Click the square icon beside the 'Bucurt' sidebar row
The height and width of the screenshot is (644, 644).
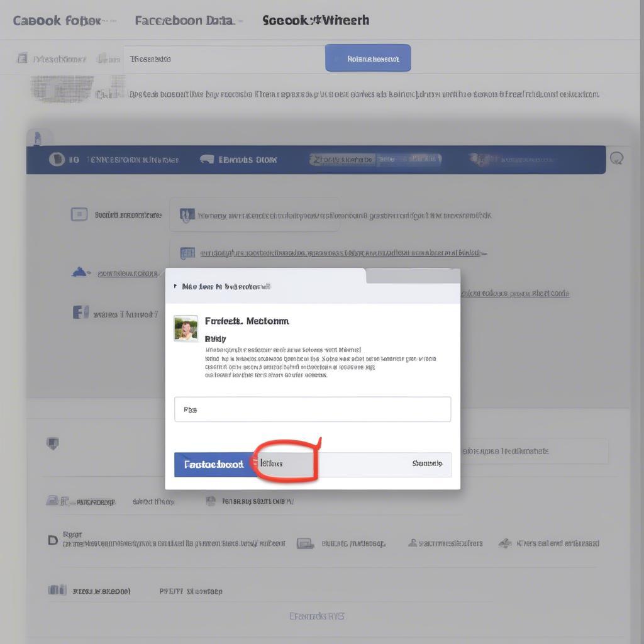(79, 214)
